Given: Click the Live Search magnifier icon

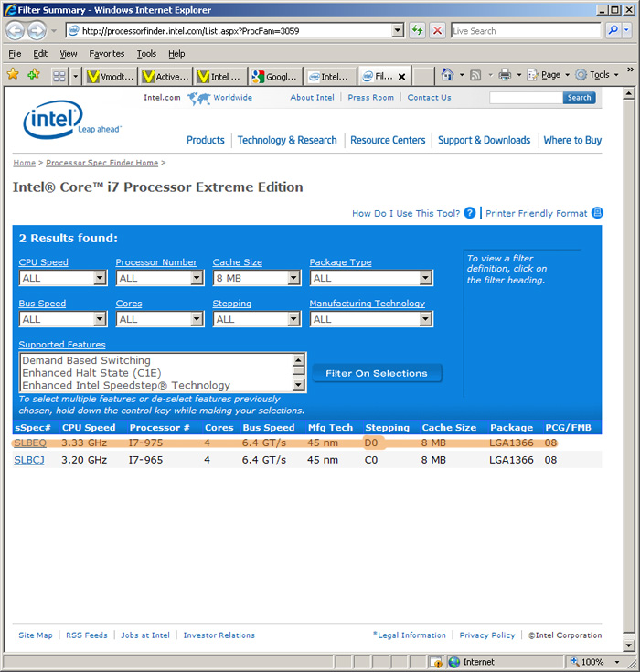Looking at the screenshot, I should coord(613,30).
